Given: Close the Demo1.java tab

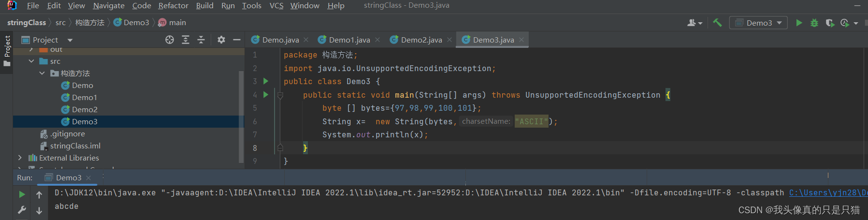Looking at the screenshot, I should (377, 40).
